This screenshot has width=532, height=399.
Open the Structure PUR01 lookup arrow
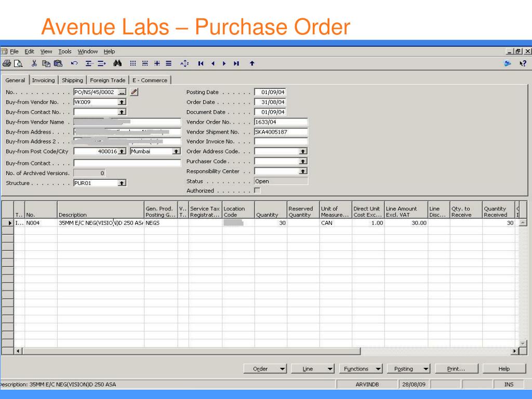click(x=122, y=183)
